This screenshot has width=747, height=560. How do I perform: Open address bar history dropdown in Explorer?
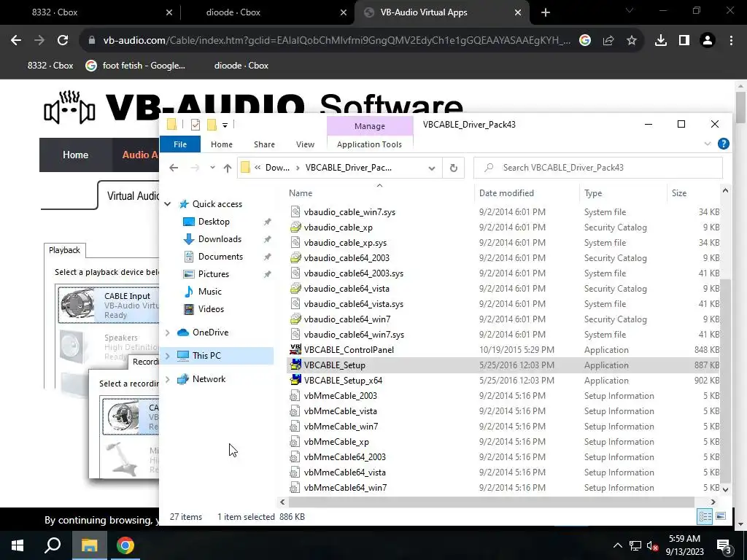[432, 168]
